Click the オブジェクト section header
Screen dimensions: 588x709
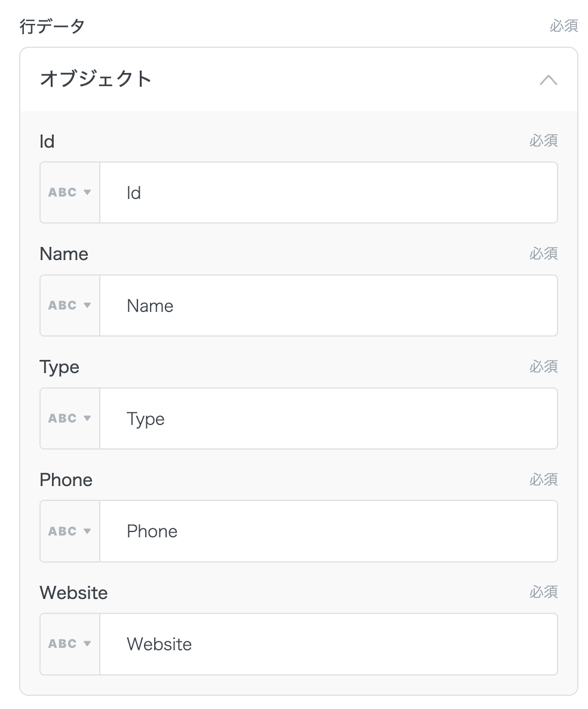click(96, 79)
